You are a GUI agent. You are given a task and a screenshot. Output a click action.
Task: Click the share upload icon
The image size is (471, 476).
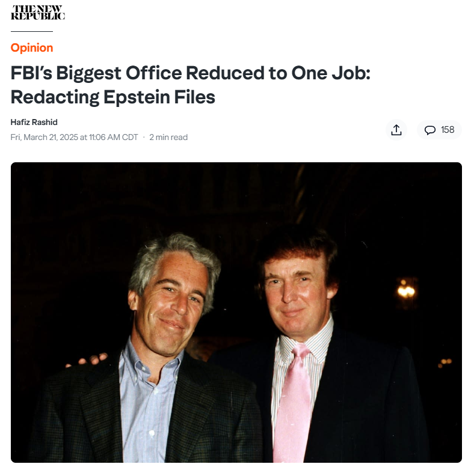point(396,130)
